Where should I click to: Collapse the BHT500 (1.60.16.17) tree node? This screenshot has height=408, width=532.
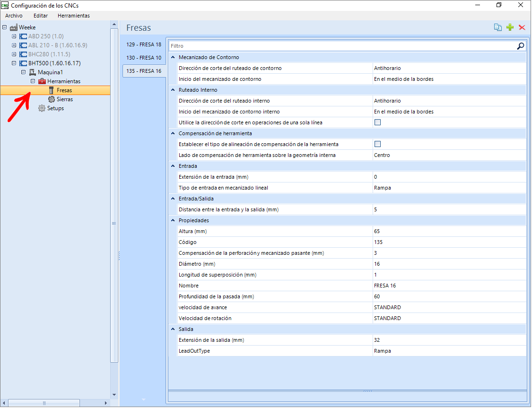tap(14, 63)
